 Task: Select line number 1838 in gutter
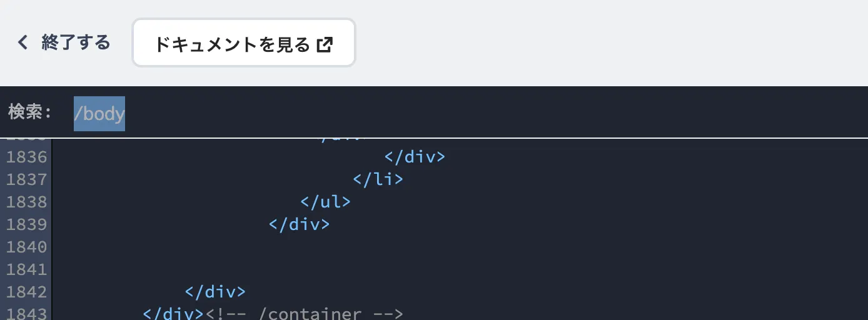(26, 202)
